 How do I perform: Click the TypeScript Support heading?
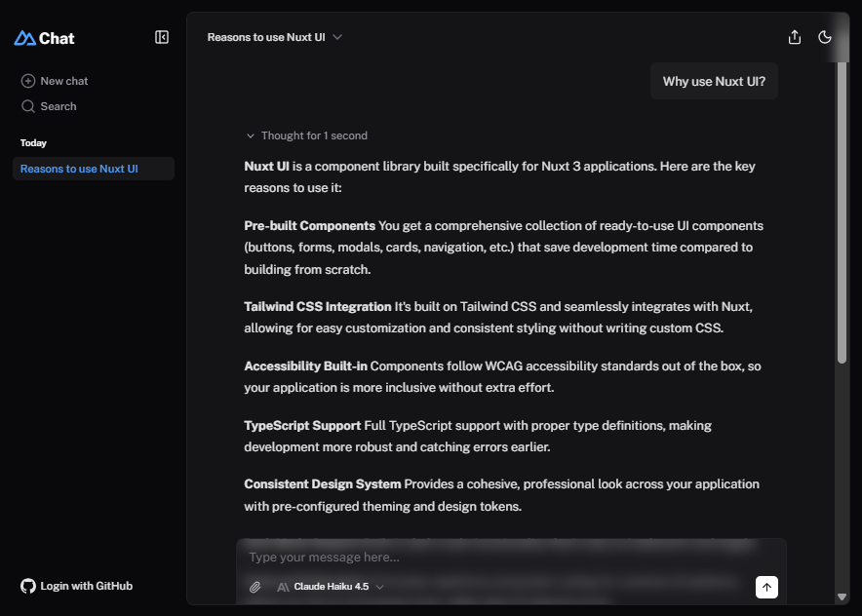tap(302, 425)
